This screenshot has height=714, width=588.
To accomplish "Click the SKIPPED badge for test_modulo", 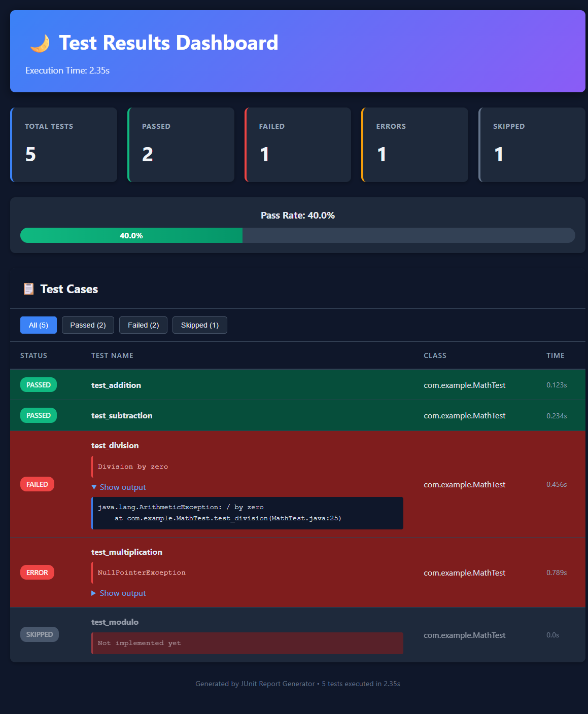I will pyautogui.click(x=40, y=634).
